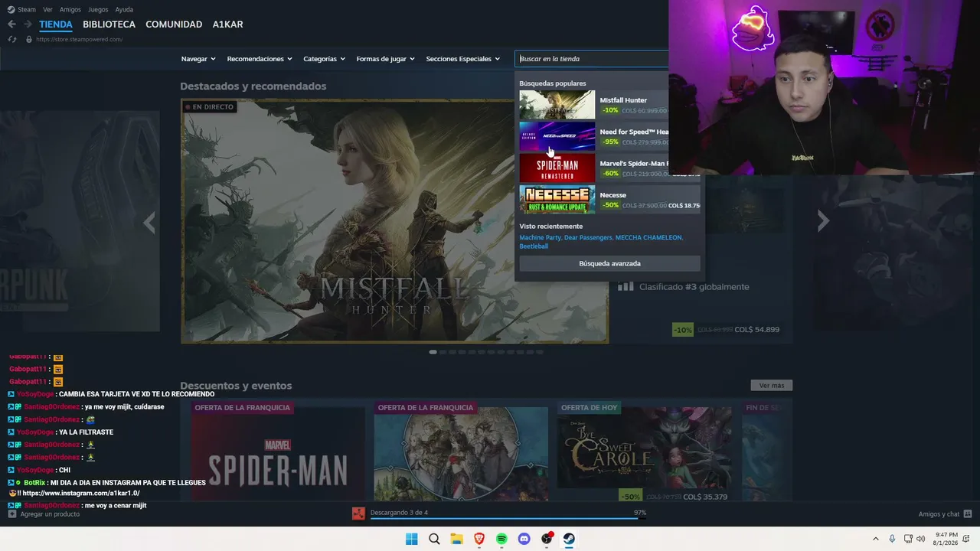The width and height of the screenshot is (980, 551).
Task: Click the microphone icon in the system tray
Action: click(892, 539)
